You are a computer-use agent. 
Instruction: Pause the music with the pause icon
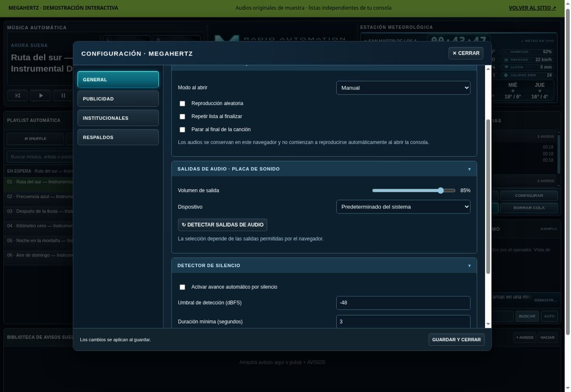[63, 96]
